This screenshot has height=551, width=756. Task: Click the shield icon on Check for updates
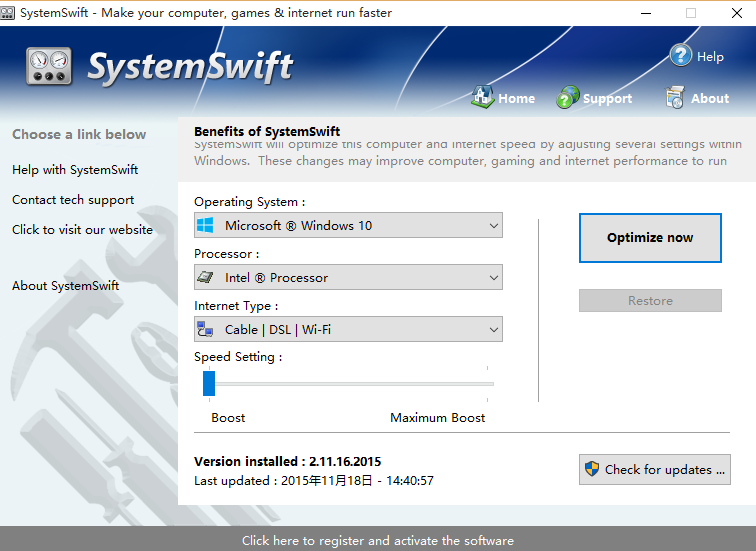[592, 469]
